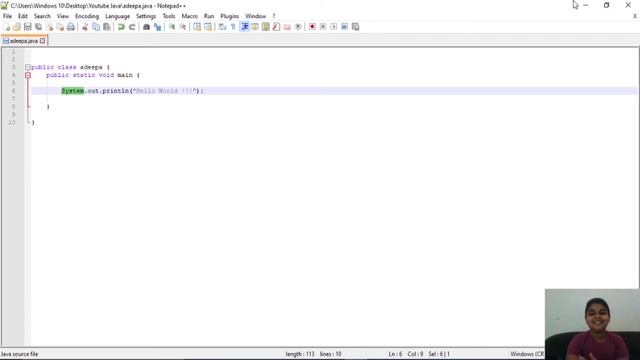Click the Save All toolbar icon
Image resolution: width=640 pixels, height=360 pixels.
38,27
